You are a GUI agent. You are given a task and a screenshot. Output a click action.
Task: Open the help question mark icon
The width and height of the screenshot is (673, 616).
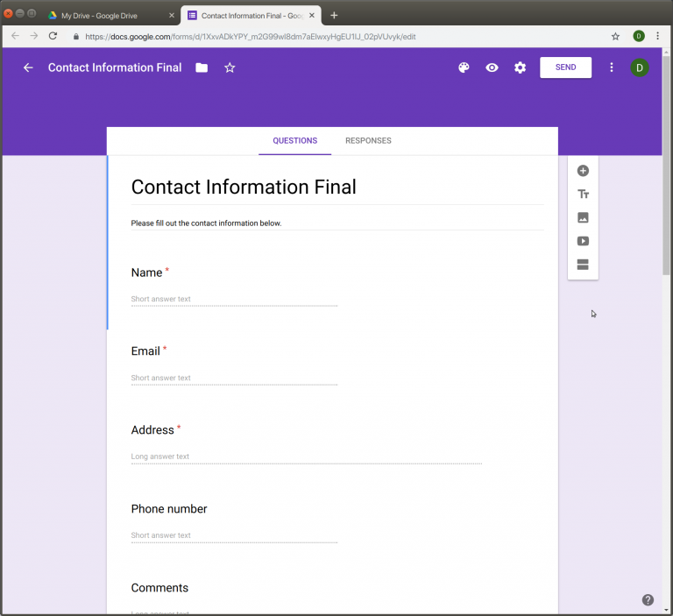pos(648,599)
